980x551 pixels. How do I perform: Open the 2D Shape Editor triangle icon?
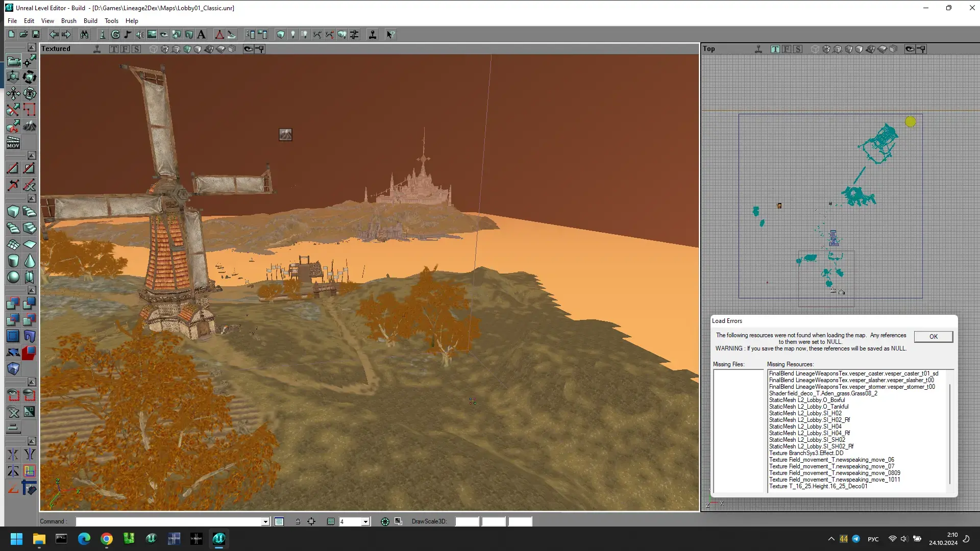coord(219,34)
